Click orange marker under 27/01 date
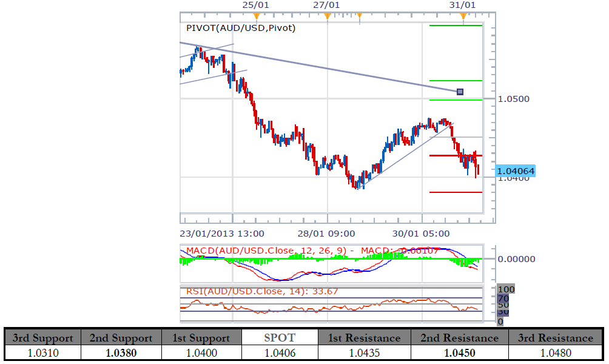Screen dimensions: 609x364 pos(328,16)
